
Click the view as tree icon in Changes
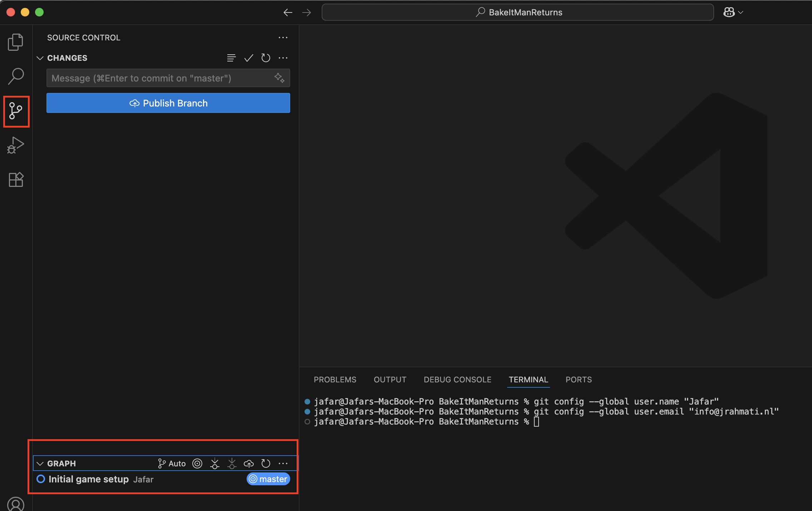[x=232, y=58]
